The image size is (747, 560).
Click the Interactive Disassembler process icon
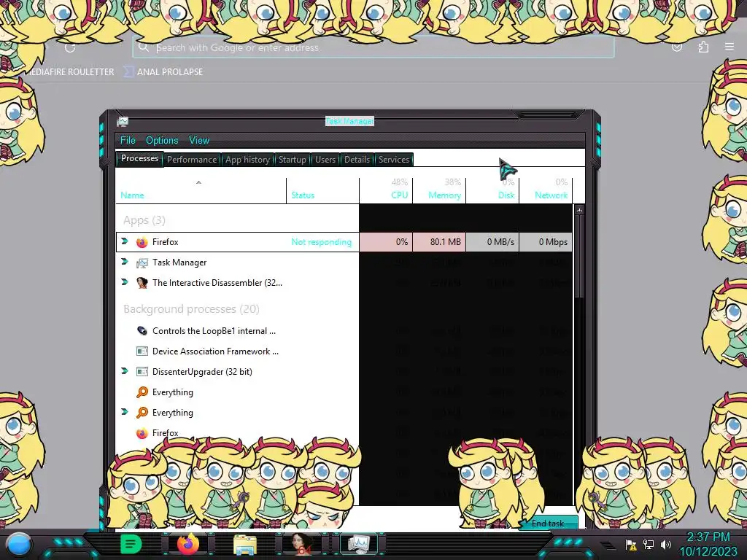pos(142,283)
